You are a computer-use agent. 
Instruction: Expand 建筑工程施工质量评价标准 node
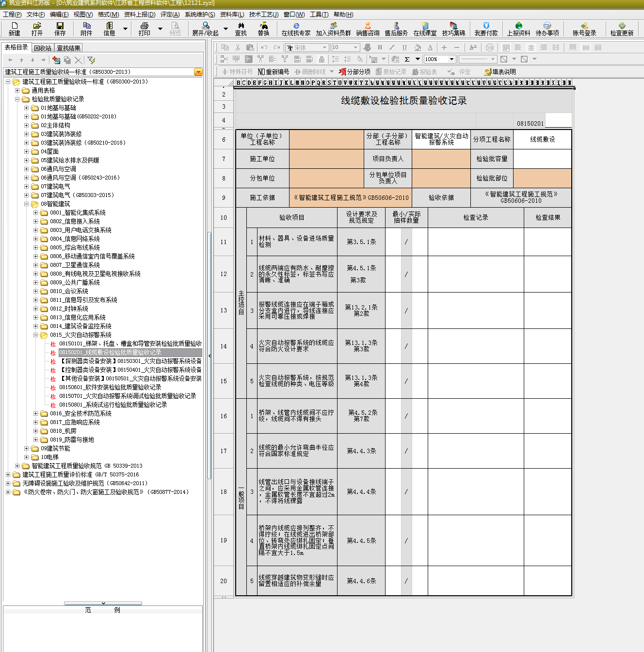8,474
